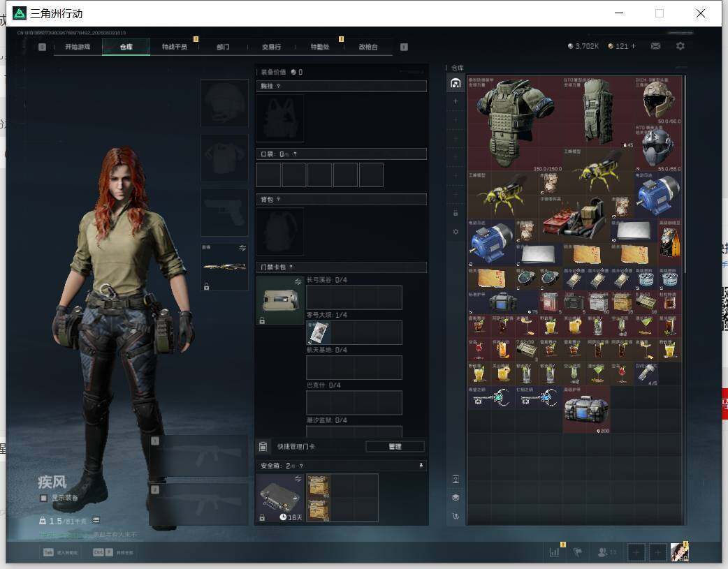Switch to the 开始游戏 tab
The width and height of the screenshot is (728, 569).
point(78,47)
